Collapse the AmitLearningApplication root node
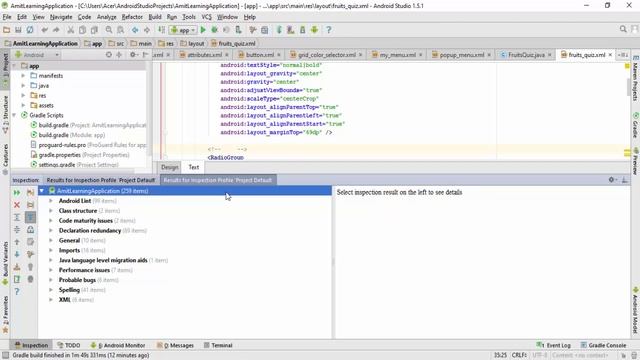640x360 pixels. point(42,191)
